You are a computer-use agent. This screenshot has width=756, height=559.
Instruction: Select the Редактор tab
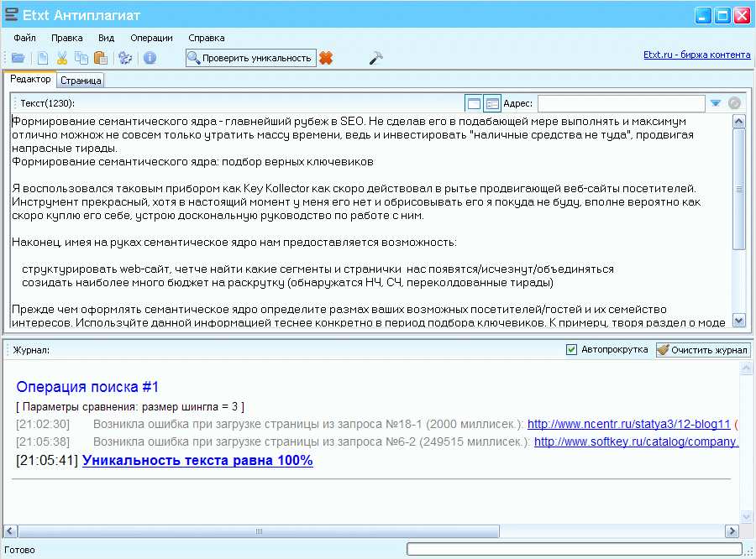point(30,79)
